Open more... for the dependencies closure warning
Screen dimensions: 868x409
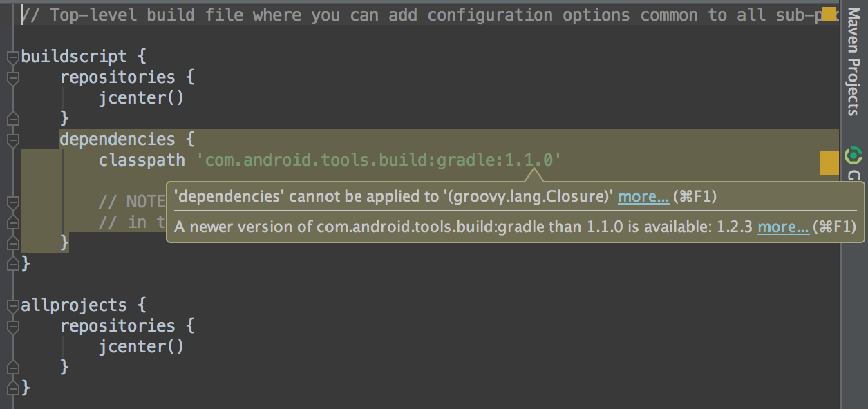click(644, 196)
